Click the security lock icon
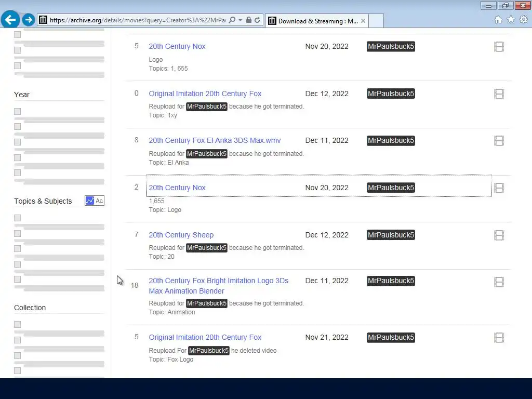 pyautogui.click(x=249, y=20)
